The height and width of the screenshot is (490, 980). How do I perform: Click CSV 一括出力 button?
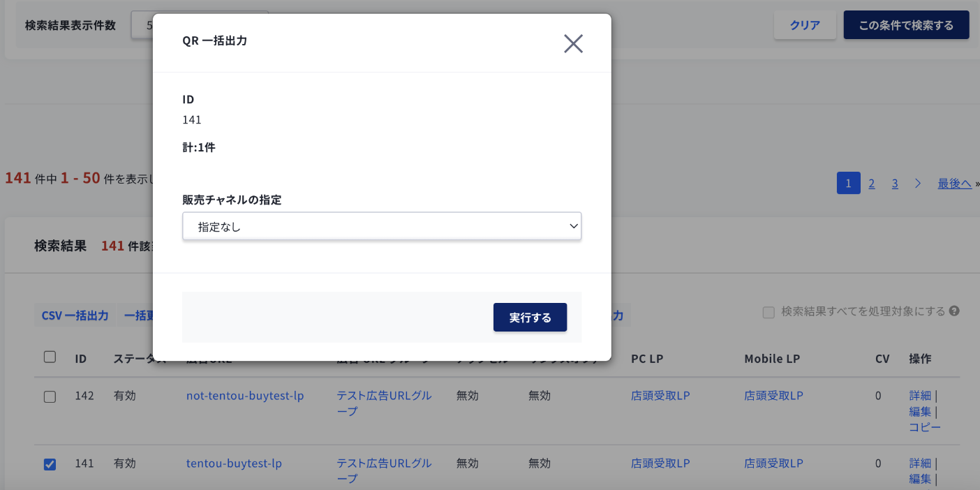pyautogui.click(x=75, y=315)
